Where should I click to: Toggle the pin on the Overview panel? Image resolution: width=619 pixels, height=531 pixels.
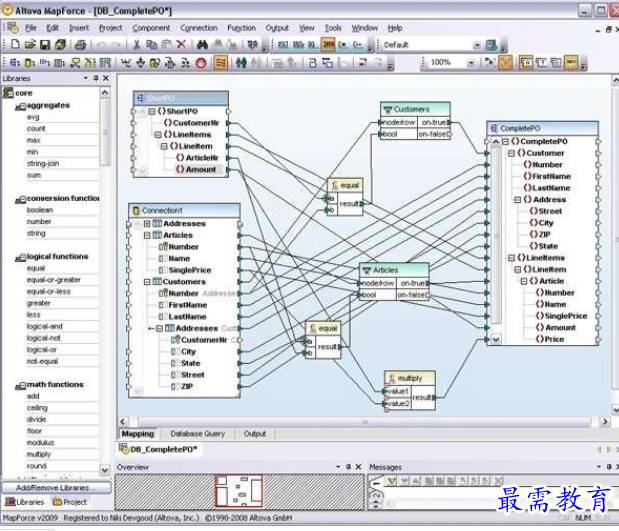(348, 467)
